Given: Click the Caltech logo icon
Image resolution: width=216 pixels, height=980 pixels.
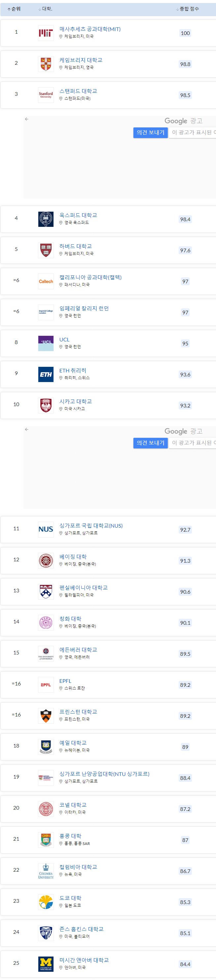Looking at the screenshot, I should click(x=46, y=281).
